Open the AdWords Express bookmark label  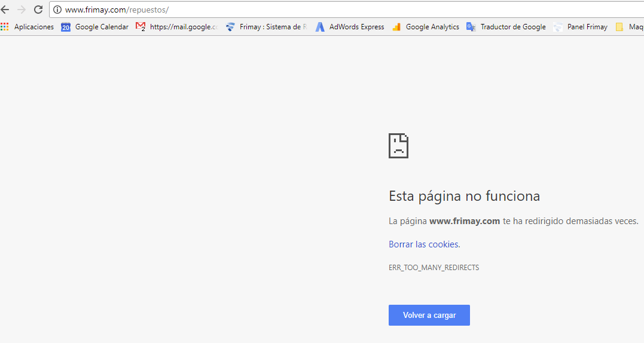click(x=357, y=27)
